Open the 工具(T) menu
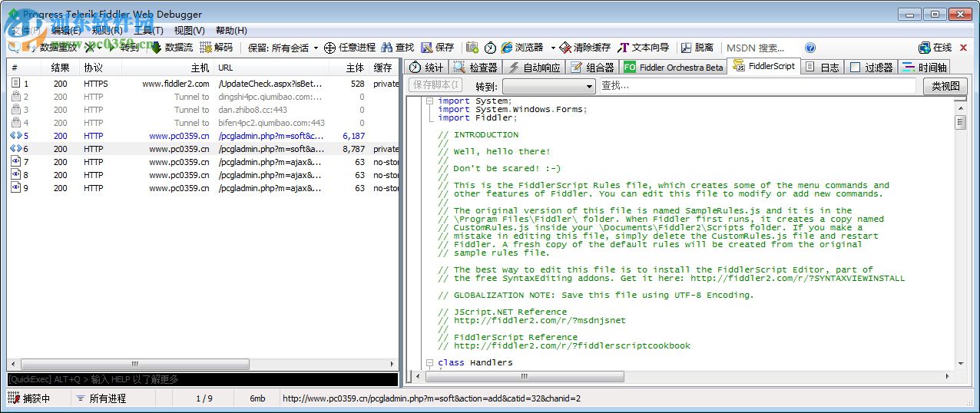This screenshot has width=980, height=413. 148,30
